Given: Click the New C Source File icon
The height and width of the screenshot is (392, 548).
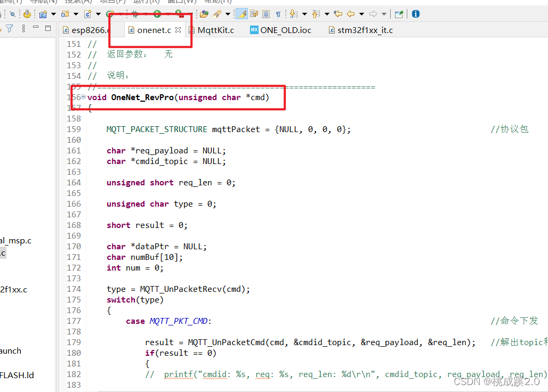Looking at the screenshot, I should pyautogui.click(x=88, y=14).
